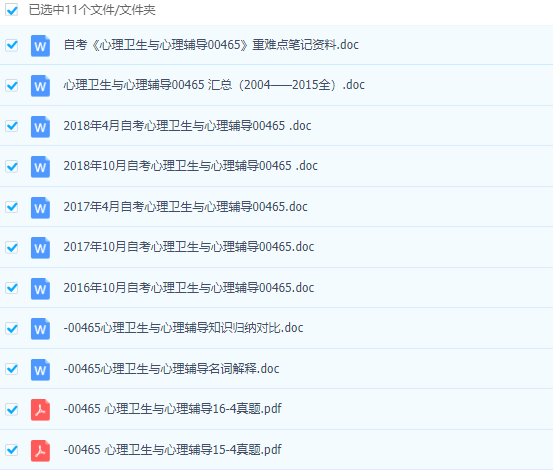Deselect checkbox beside 15-4真题.pdf

(12, 450)
